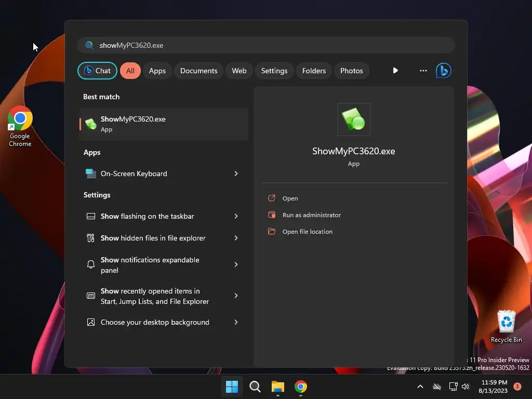This screenshot has height=399, width=532.
Task: Show hidden tray icons chevron
Action: 420,387
